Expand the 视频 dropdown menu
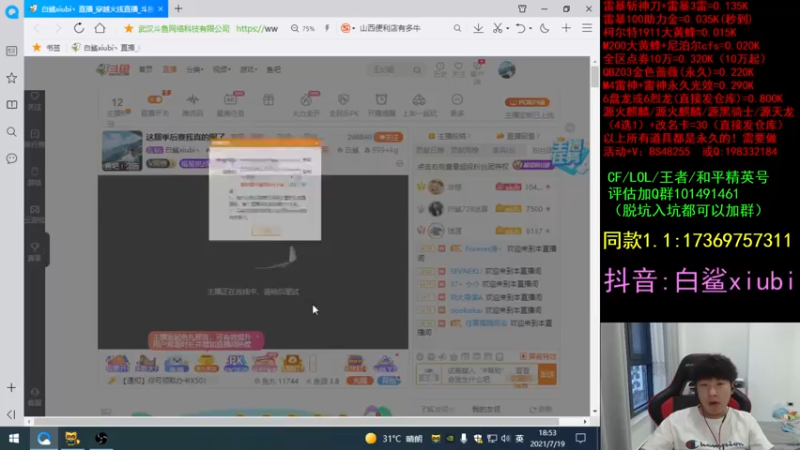Viewport: 800px width, 450px height. coord(221,69)
